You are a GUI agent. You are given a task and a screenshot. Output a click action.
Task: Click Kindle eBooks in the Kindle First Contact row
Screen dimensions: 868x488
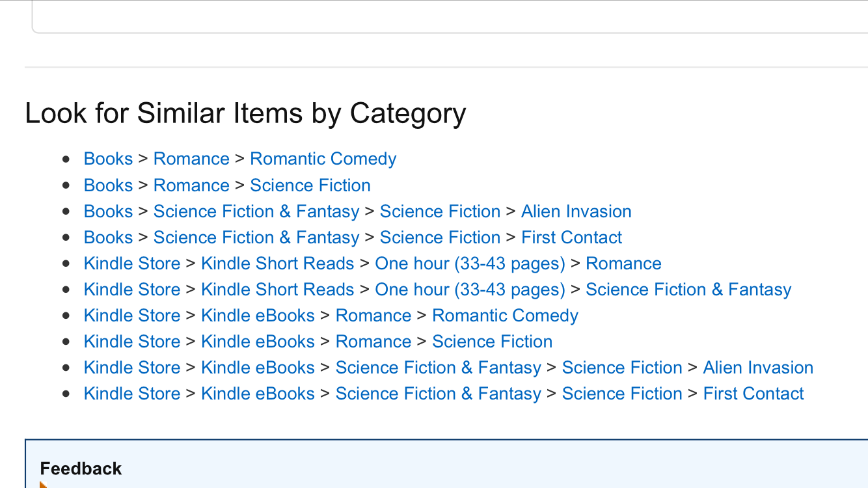[x=258, y=394]
